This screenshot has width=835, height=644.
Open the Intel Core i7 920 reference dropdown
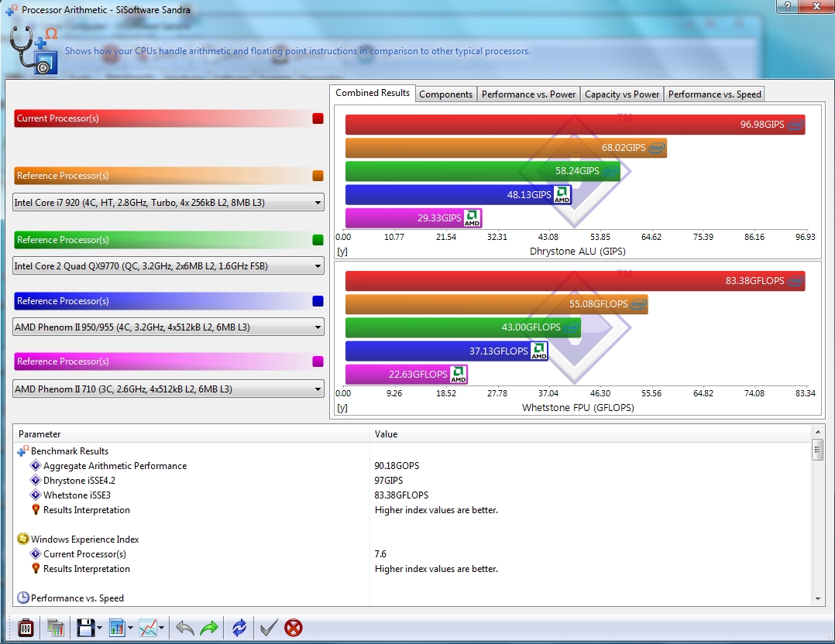point(168,202)
